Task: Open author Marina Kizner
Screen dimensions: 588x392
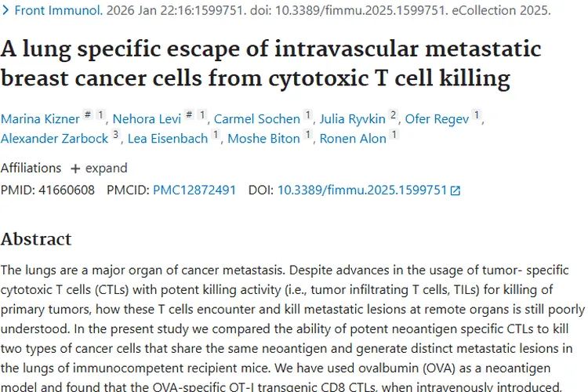Action: point(40,119)
